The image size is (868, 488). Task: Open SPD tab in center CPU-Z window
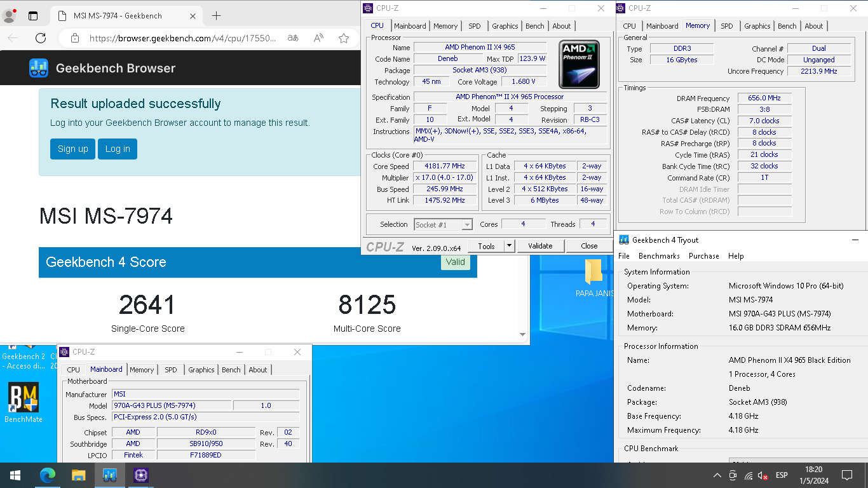point(474,26)
